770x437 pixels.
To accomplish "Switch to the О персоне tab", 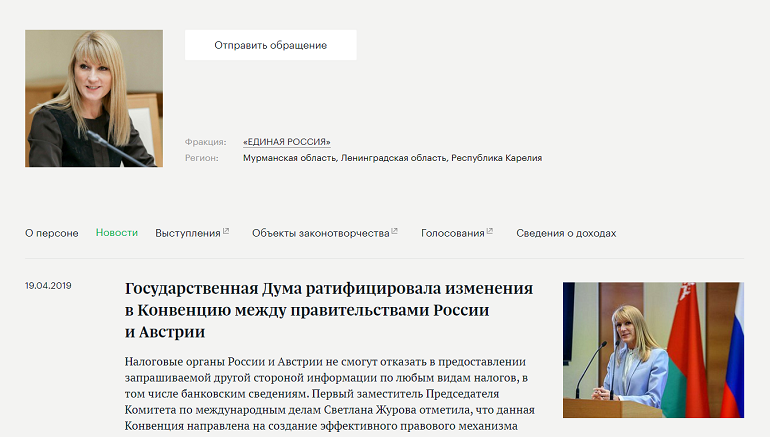I will click(51, 233).
